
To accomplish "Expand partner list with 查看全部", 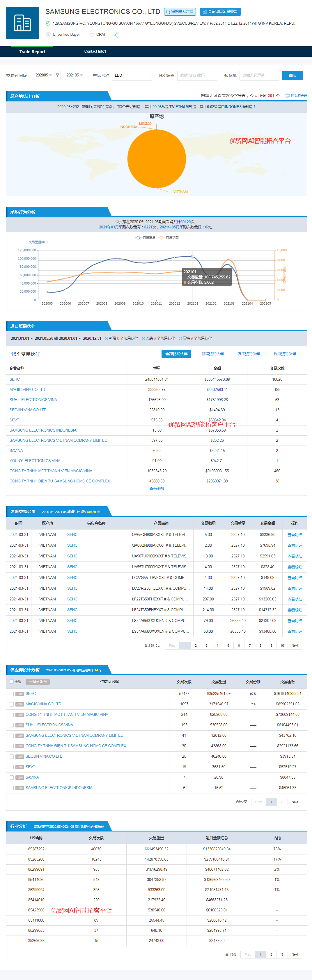I will coord(157,489).
